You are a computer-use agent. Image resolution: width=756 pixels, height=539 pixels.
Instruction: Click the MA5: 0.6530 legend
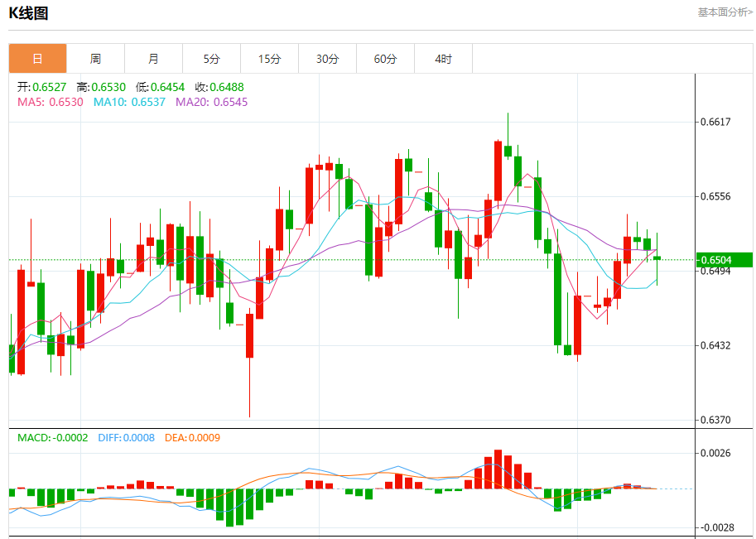[51, 102]
